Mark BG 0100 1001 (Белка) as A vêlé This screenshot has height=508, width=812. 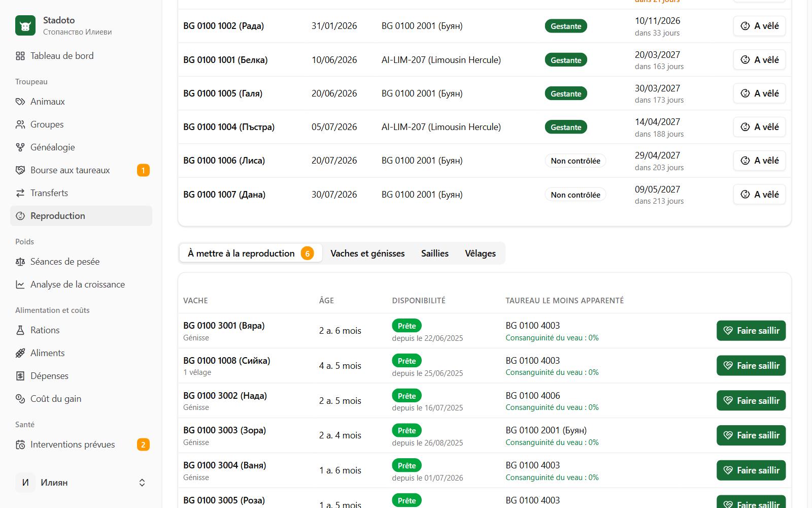[x=759, y=60]
